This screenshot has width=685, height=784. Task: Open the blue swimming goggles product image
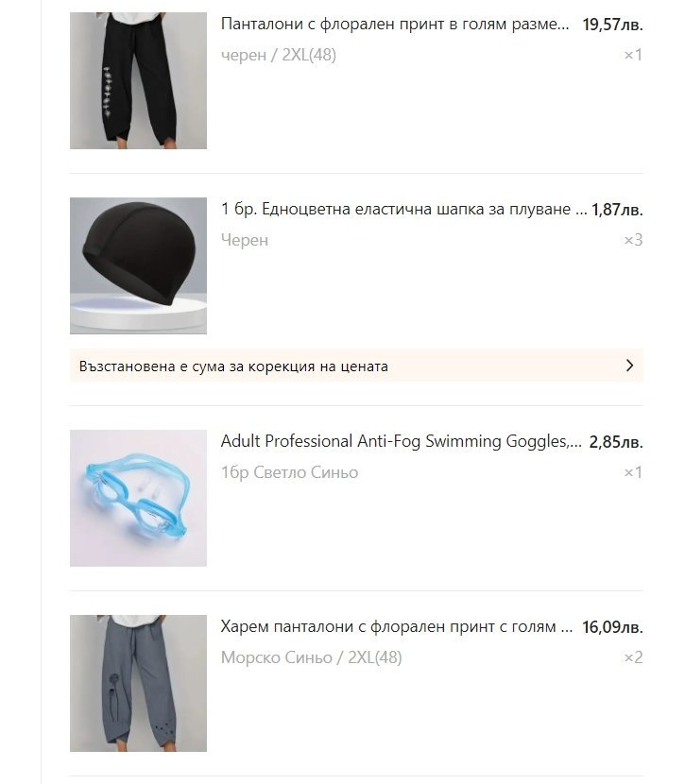(138, 498)
